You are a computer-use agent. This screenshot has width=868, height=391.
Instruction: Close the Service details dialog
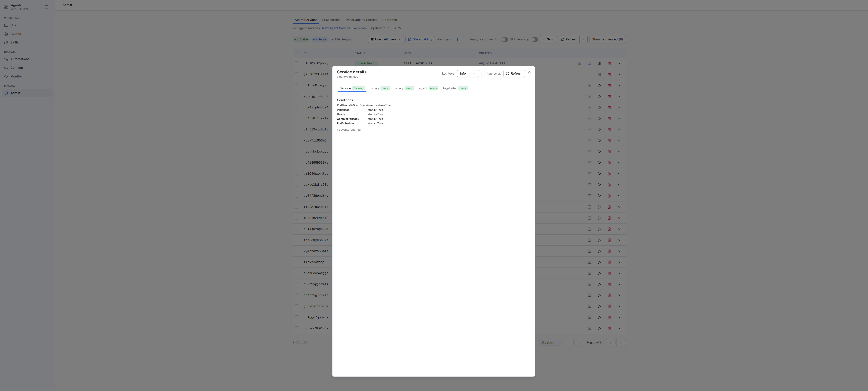coord(529,72)
